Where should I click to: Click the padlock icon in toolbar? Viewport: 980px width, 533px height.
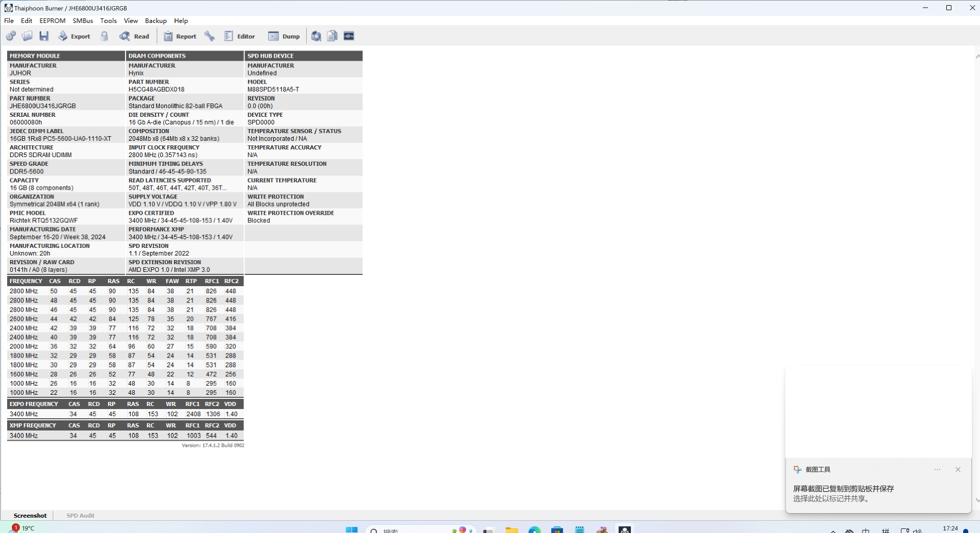pos(105,36)
